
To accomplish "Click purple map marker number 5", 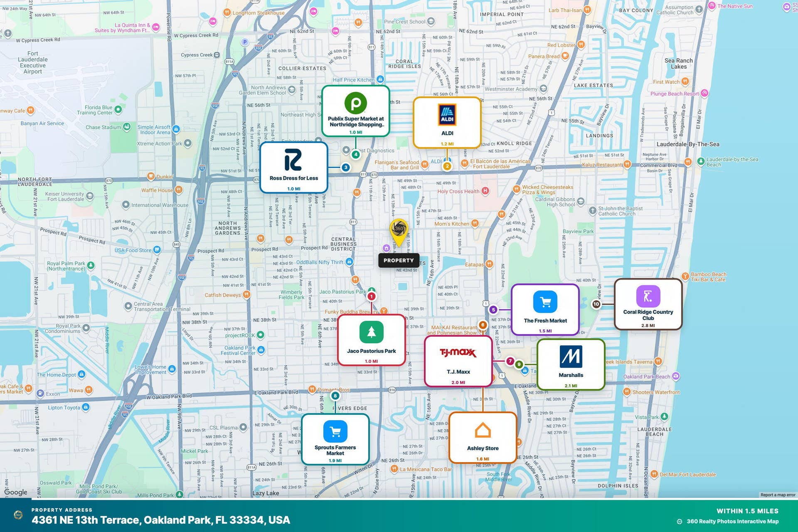I will click(493, 310).
